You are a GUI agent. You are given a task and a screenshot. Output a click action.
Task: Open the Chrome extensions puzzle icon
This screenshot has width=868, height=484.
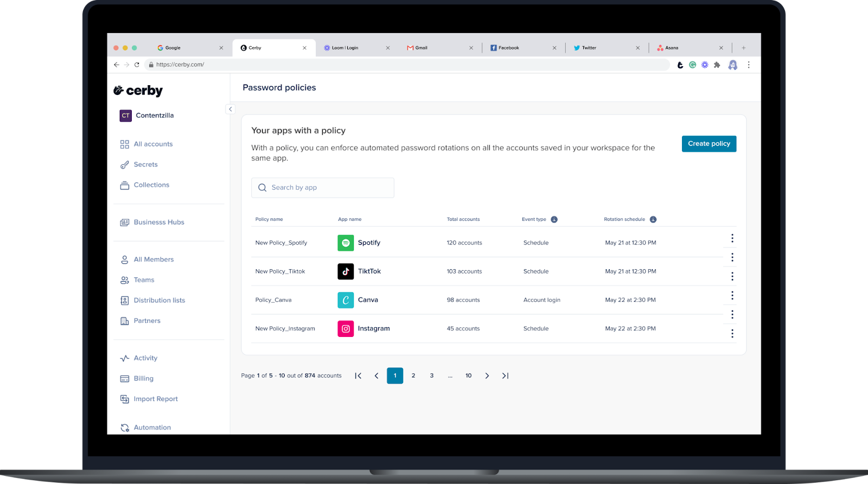717,65
